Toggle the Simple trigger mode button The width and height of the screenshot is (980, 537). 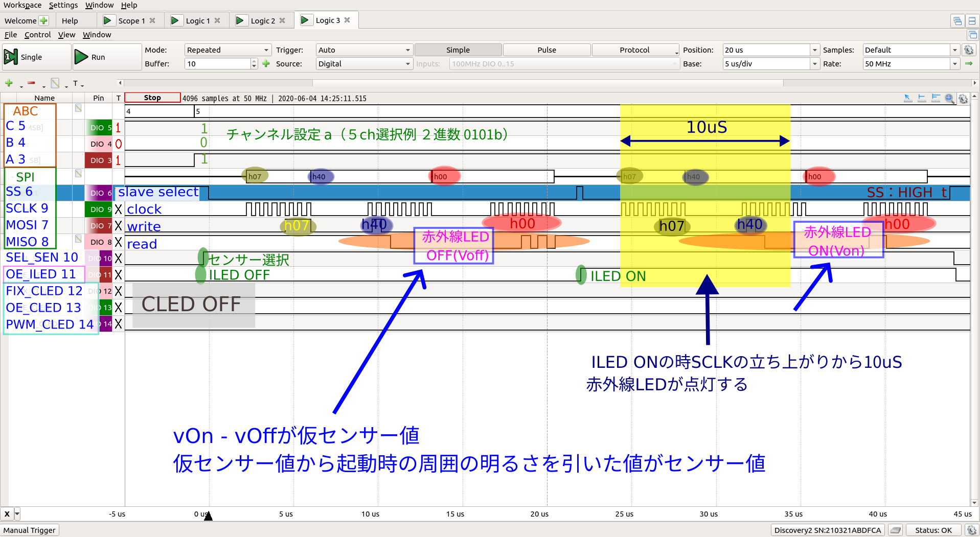(458, 50)
